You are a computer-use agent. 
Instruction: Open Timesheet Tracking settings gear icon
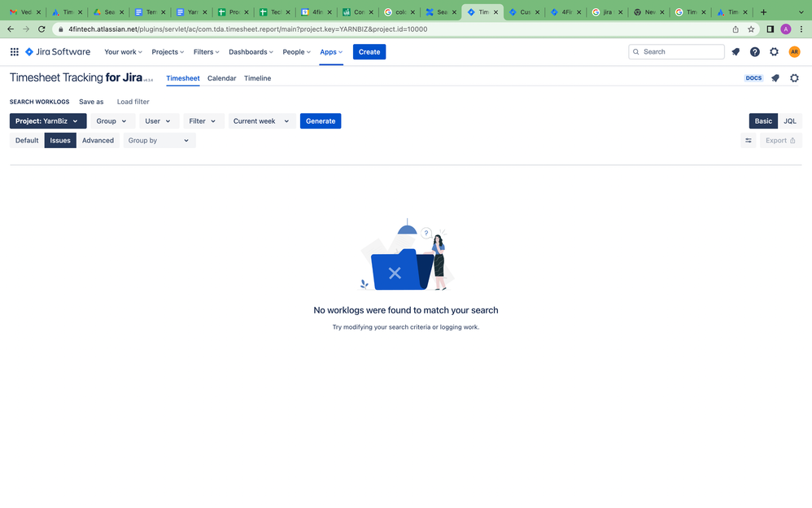(794, 78)
